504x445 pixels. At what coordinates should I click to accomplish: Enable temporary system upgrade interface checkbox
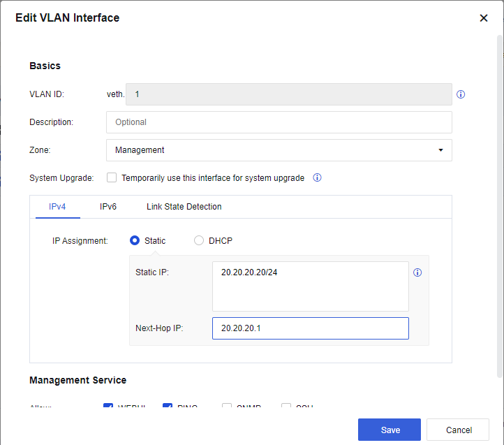[112, 178]
